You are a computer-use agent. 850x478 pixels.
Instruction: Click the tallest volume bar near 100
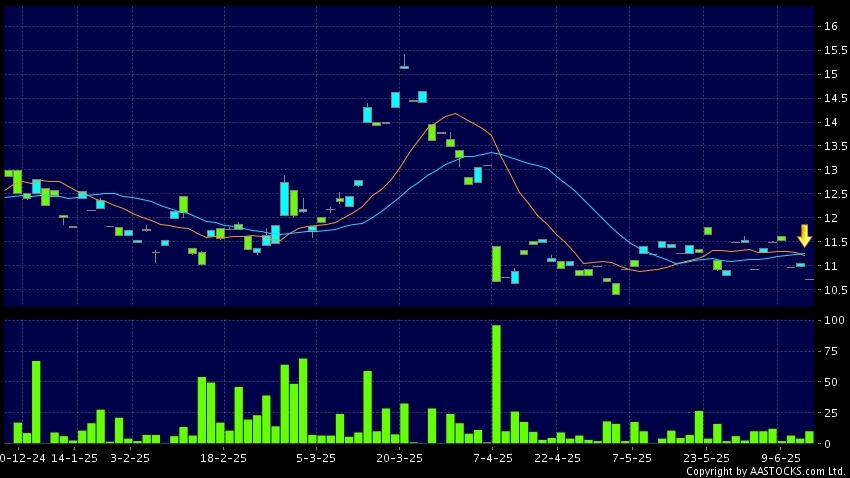[x=496, y=384]
